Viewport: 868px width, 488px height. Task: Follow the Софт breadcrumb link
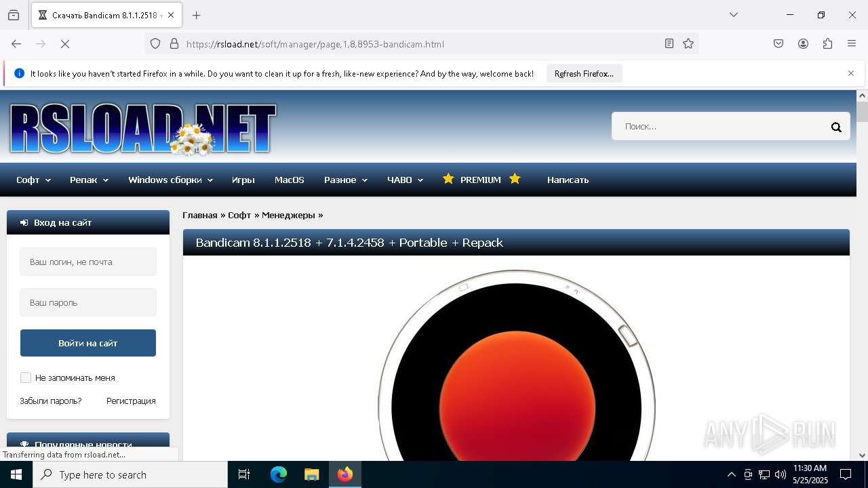click(239, 215)
